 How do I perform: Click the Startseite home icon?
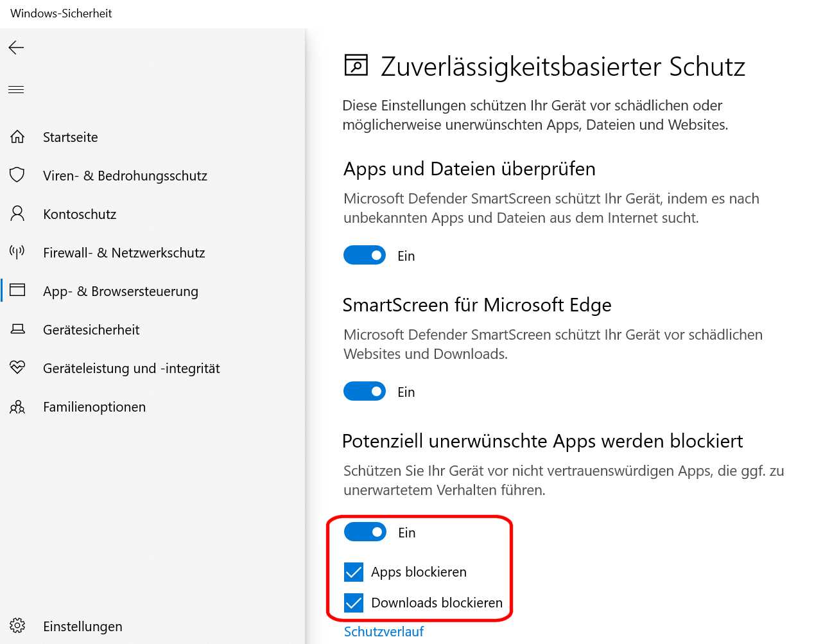17,136
